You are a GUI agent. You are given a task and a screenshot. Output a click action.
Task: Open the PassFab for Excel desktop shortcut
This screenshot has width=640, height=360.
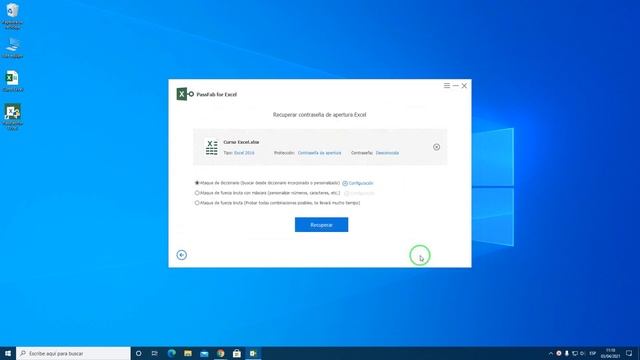12,117
